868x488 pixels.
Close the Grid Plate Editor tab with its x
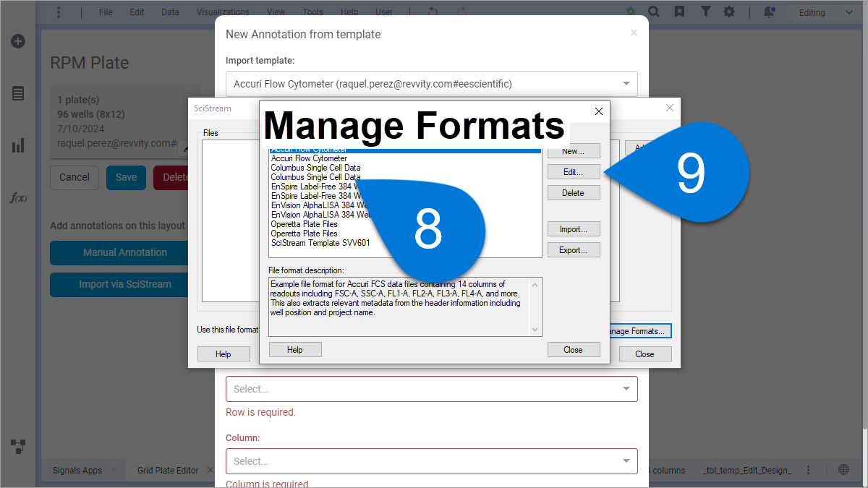(210, 470)
